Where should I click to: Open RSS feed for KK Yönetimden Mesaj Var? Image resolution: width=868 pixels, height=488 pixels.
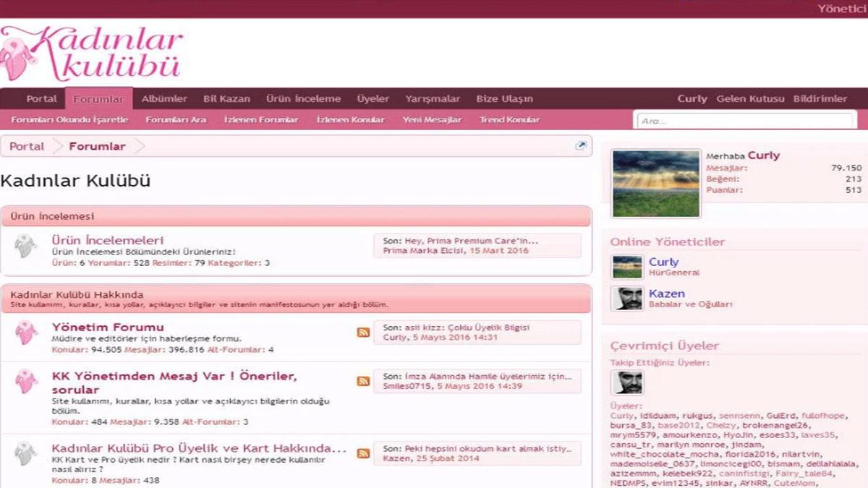coord(363,382)
